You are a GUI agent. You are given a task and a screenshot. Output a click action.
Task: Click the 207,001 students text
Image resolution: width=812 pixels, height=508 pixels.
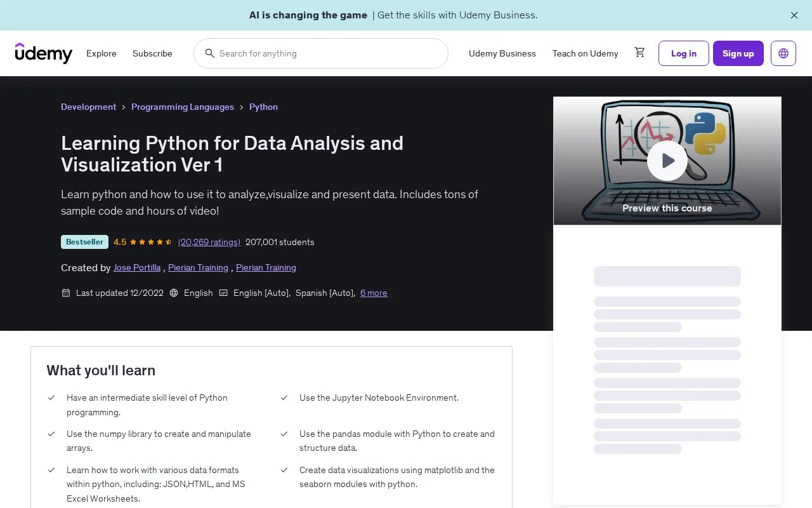[280, 242]
